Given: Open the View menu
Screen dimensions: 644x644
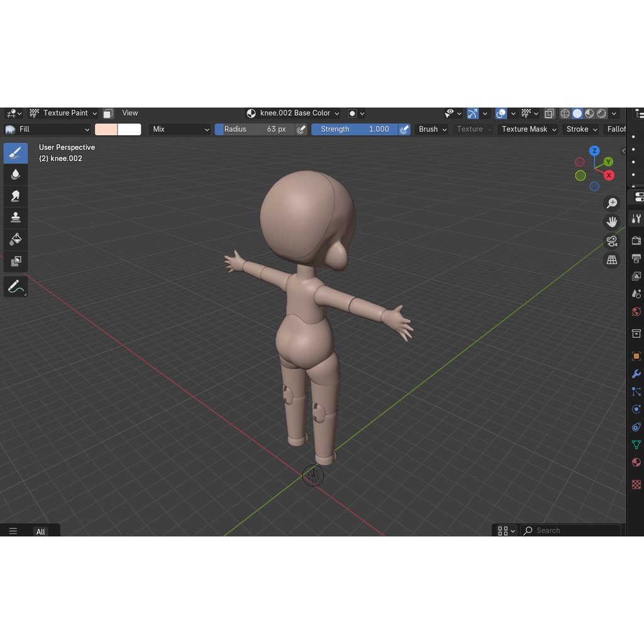Looking at the screenshot, I should 130,113.
